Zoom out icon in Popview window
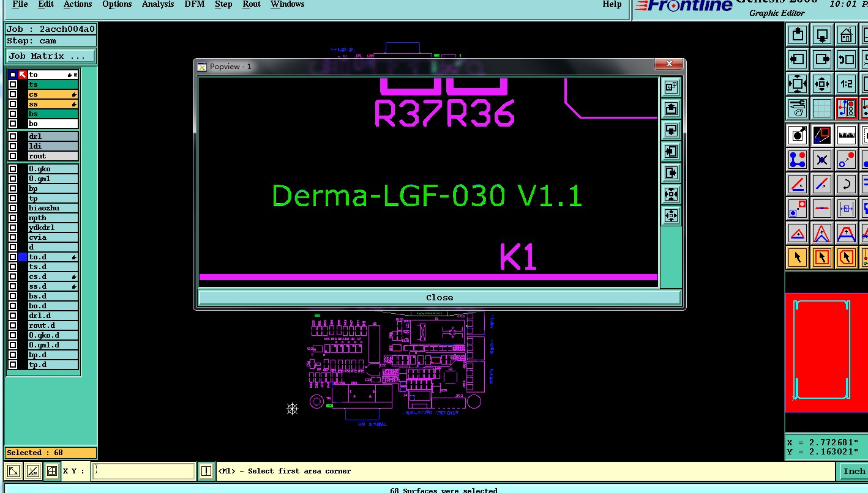Screen dimensions: 868x493 (x=671, y=216)
